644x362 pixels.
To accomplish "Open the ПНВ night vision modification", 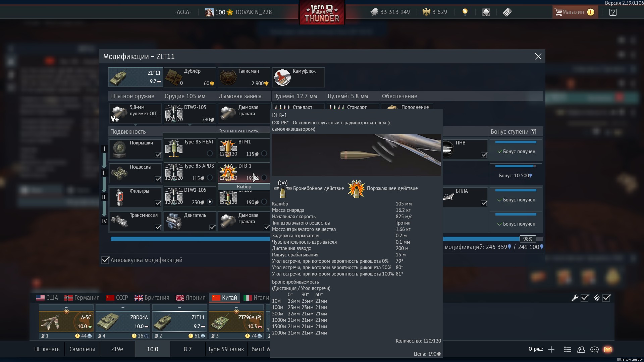I will [x=465, y=149].
